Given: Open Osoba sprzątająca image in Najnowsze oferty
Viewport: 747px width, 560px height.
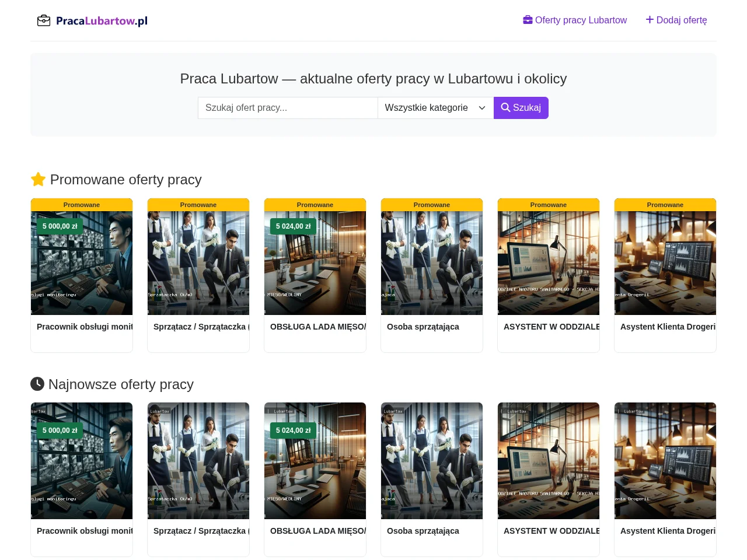Looking at the screenshot, I should point(432,461).
